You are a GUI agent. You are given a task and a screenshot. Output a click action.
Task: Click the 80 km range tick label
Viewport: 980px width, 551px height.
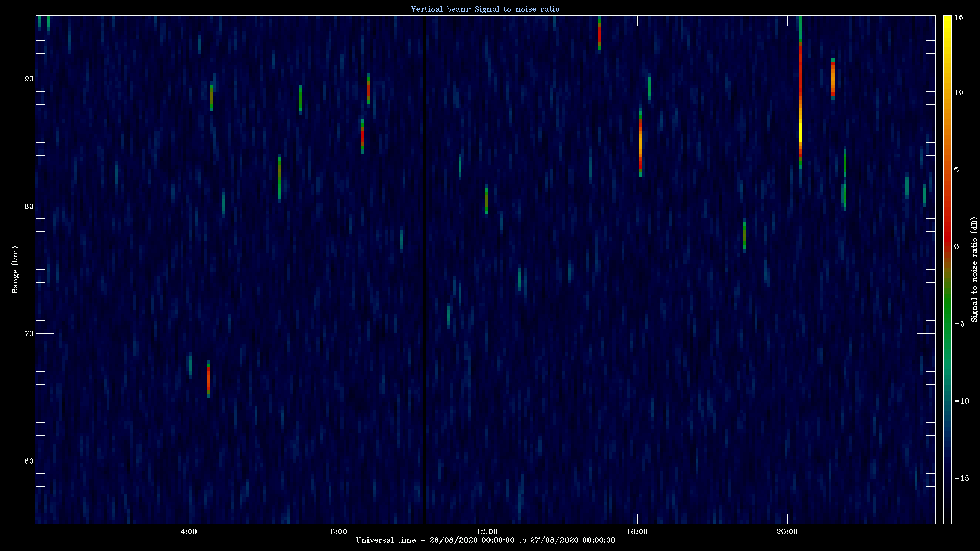[29, 206]
